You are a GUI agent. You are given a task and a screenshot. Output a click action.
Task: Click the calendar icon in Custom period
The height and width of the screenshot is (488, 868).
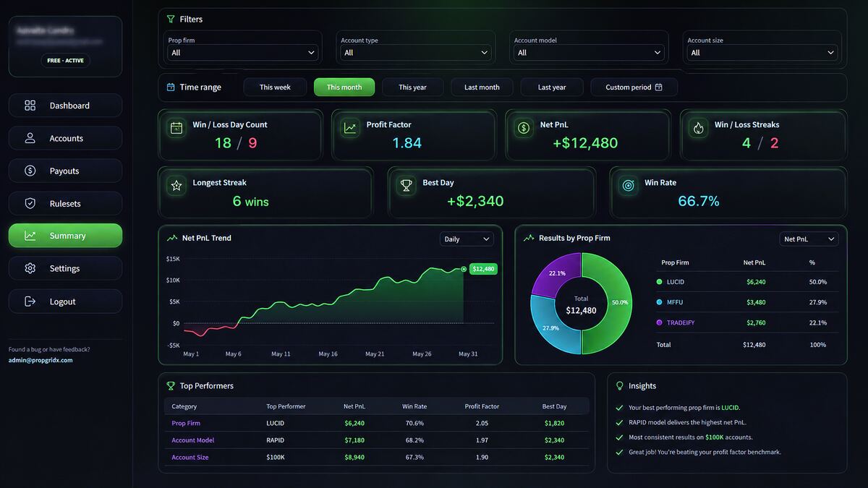pyautogui.click(x=658, y=87)
